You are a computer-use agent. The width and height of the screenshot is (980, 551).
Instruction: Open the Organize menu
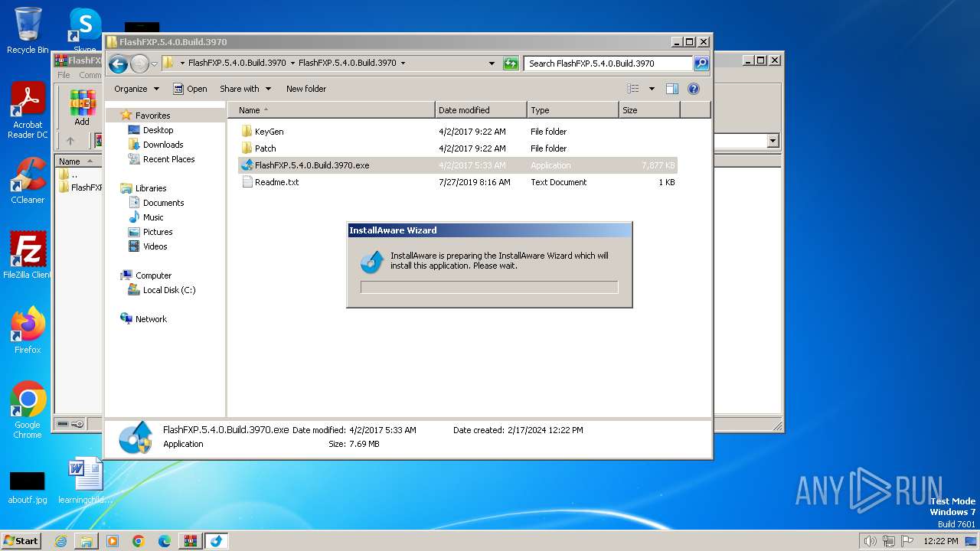click(x=136, y=89)
